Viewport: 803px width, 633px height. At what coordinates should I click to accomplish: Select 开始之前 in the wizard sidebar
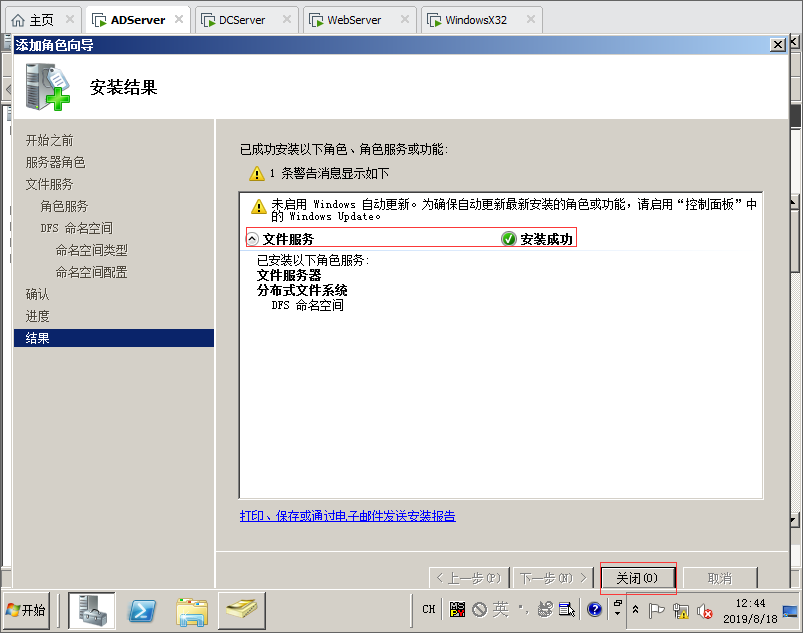click(x=50, y=140)
